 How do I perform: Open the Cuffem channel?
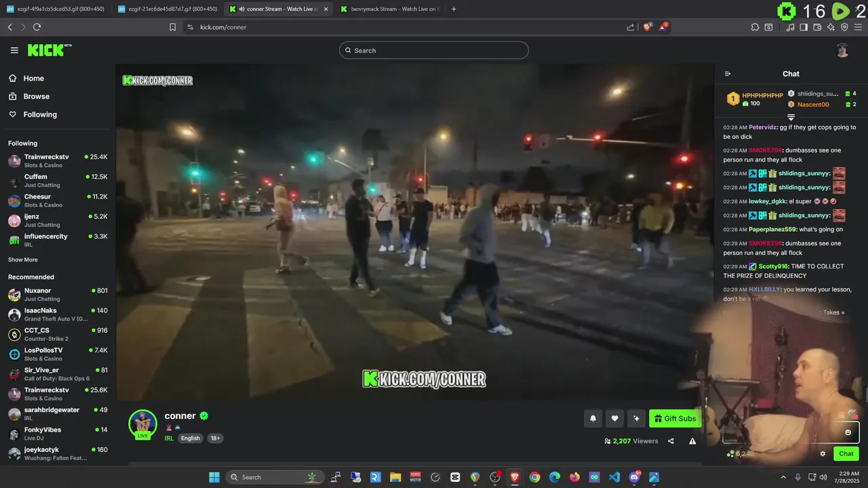coord(58,180)
